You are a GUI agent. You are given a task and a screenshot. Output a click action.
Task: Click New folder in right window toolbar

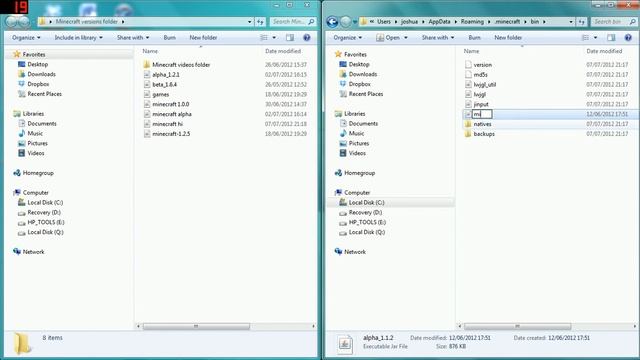508,38
